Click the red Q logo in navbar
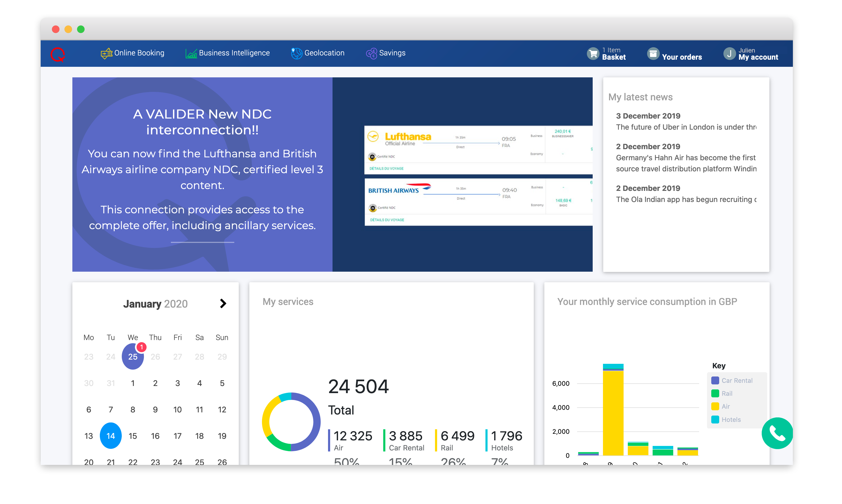The width and height of the screenshot is (842, 504). click(58, 54)
